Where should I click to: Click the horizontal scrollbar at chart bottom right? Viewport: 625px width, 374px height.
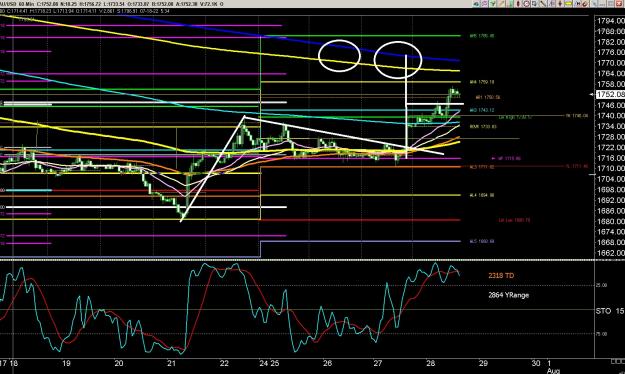click(618, 361)
